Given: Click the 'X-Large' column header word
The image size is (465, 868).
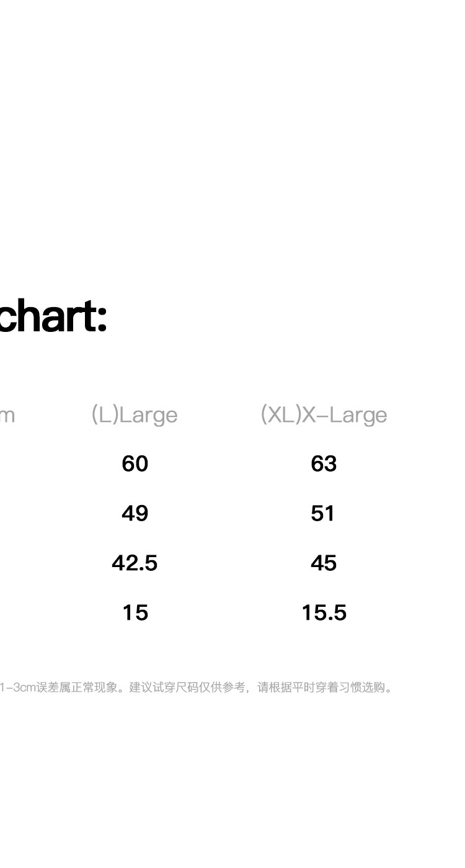Looking at the screenshot, I should (344, 416).
